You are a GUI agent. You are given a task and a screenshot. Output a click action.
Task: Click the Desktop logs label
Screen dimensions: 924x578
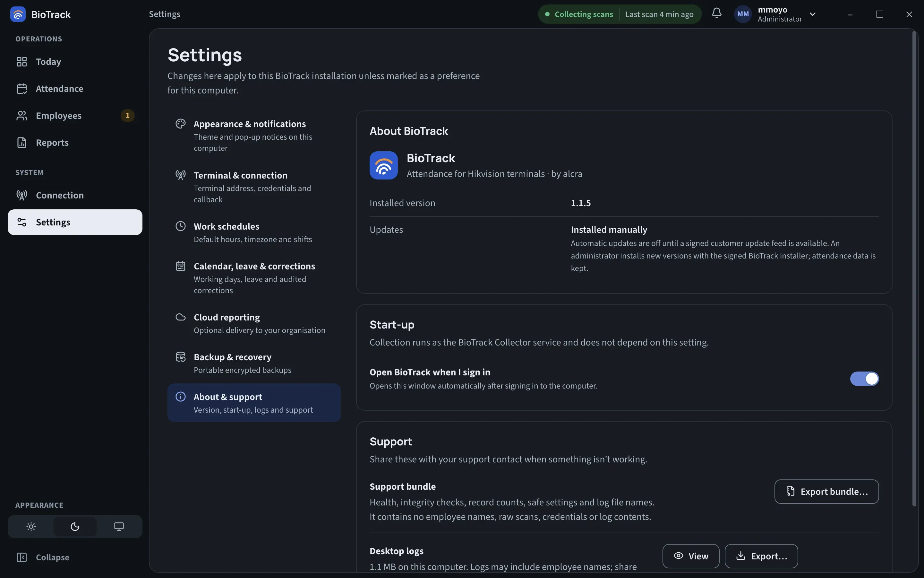396,551
